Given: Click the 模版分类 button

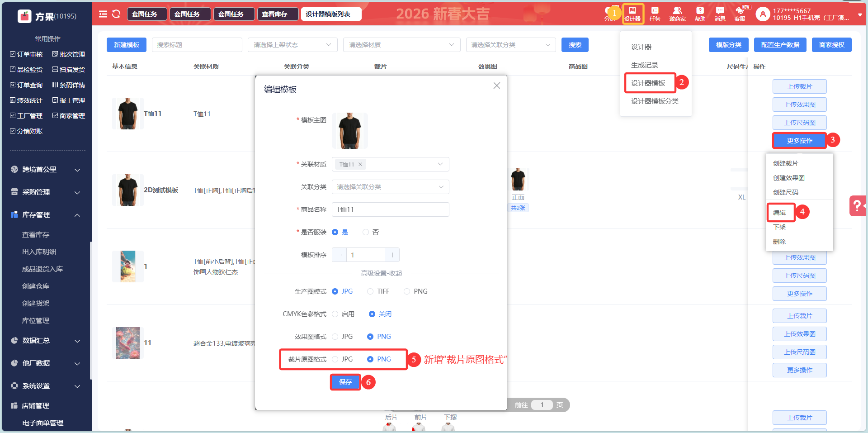Looking at the screenshot, I should pos(729,45).
